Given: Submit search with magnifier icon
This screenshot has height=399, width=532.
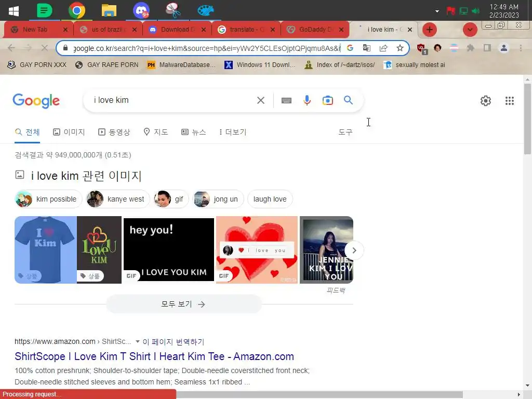Looking at the screenshot, I should 348,100.
